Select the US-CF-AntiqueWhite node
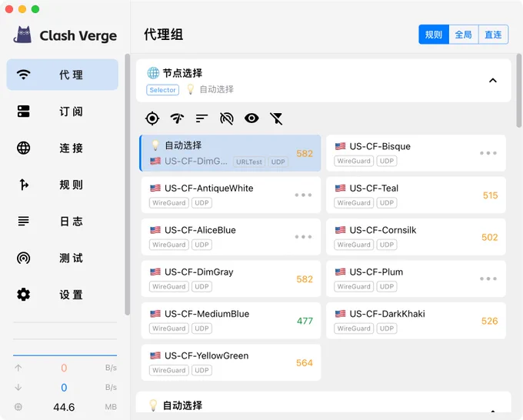Screen dimensions: 523x420 [x=231, y=195]
